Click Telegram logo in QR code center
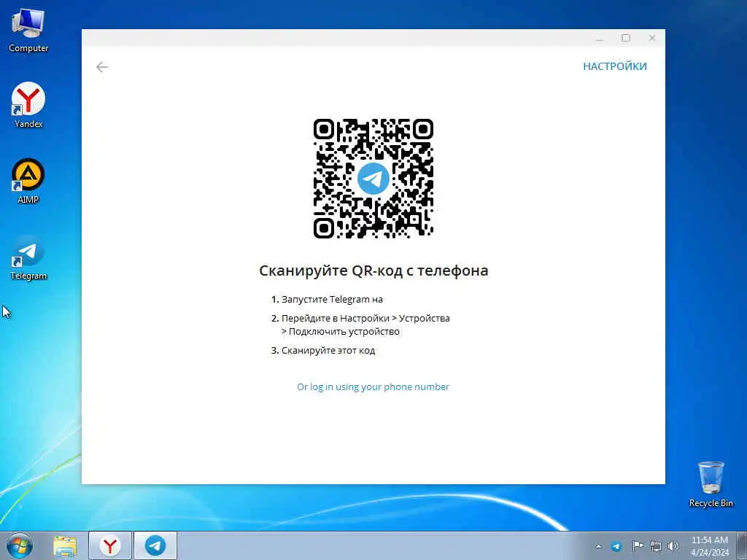This screenshot has width=747, height=560. [x=373, y=179]
